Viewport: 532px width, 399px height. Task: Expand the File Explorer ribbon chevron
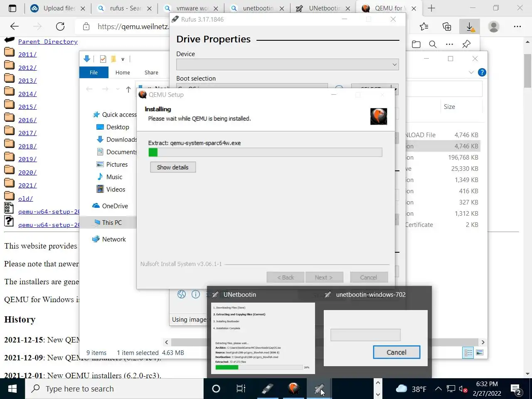pyautogui.click(x=471, y=72)
